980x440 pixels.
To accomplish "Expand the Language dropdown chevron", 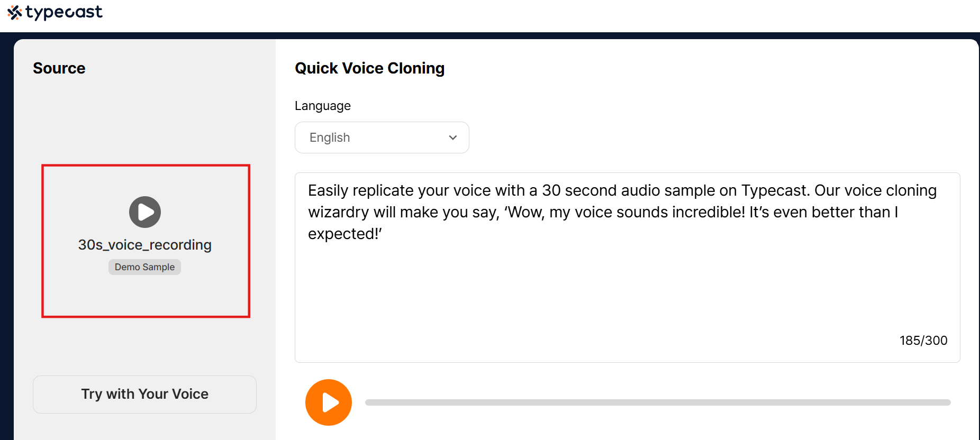I will (453, 137).
